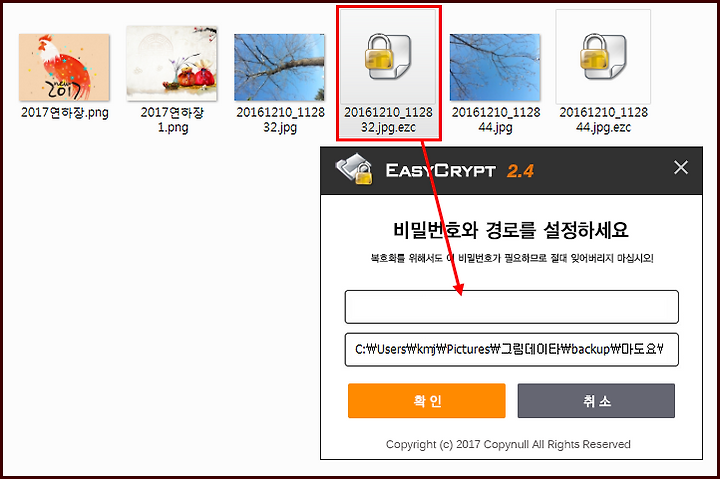Click the 20161210_112832.jpg file name text
Image resolution: width=720 pixels, height=479 pixels.
coord(280,119)
